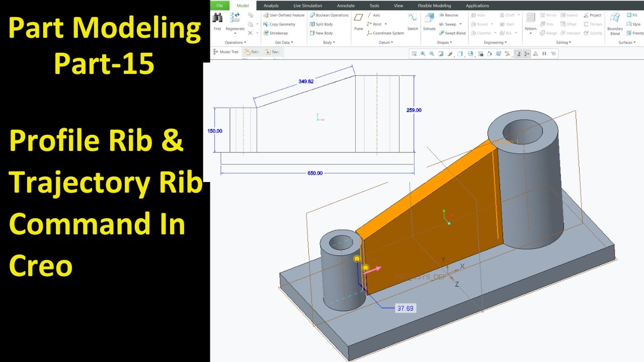Toggle spin center display
Screen dimensions: 644x362
(x=526, y=54)
